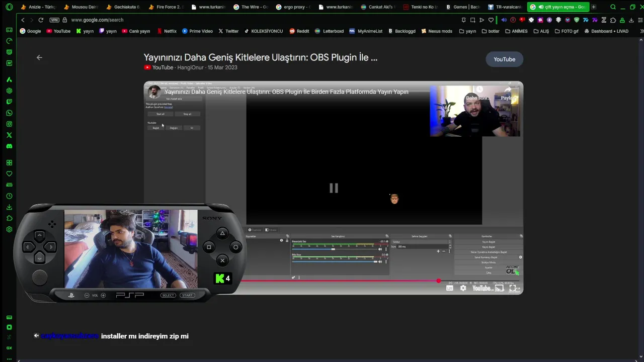Open sidebar Settings gear icon

point(9,229)
